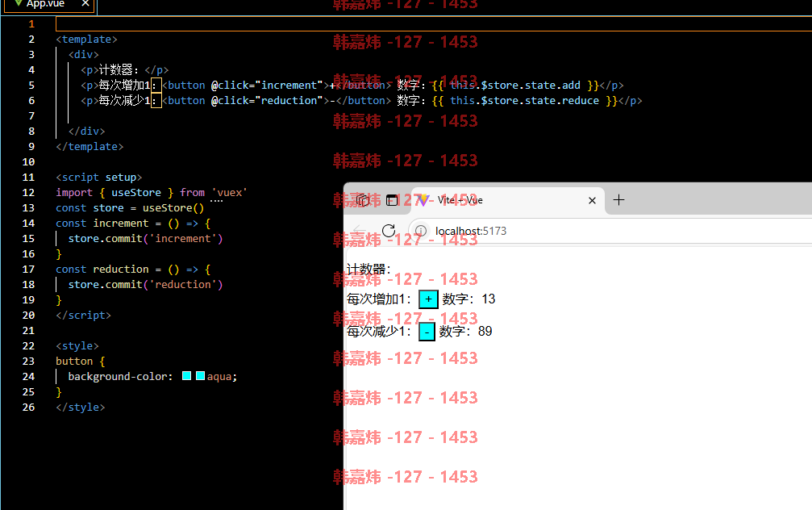The image size is (812, 510).
Task: Click the first aqua swatch after background-color:
Action: coord(187,376)
